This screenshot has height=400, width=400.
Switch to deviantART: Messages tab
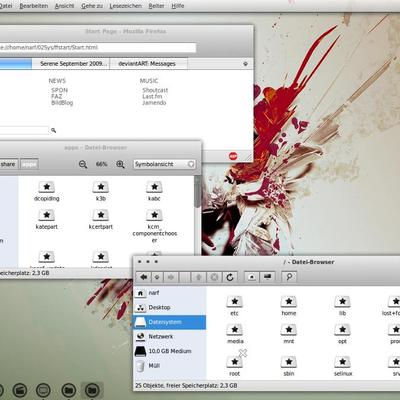click(148, 64)
